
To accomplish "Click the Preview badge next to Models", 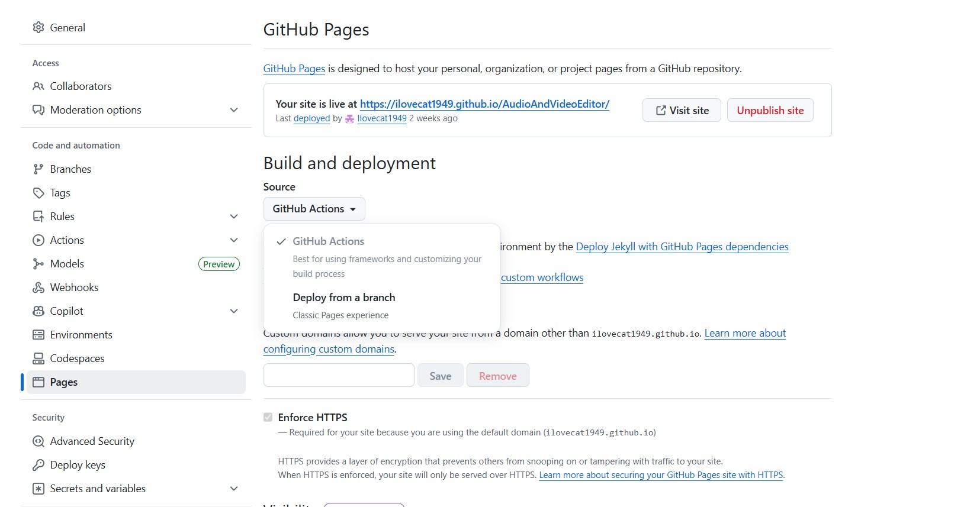I will [x=219, y=264].
